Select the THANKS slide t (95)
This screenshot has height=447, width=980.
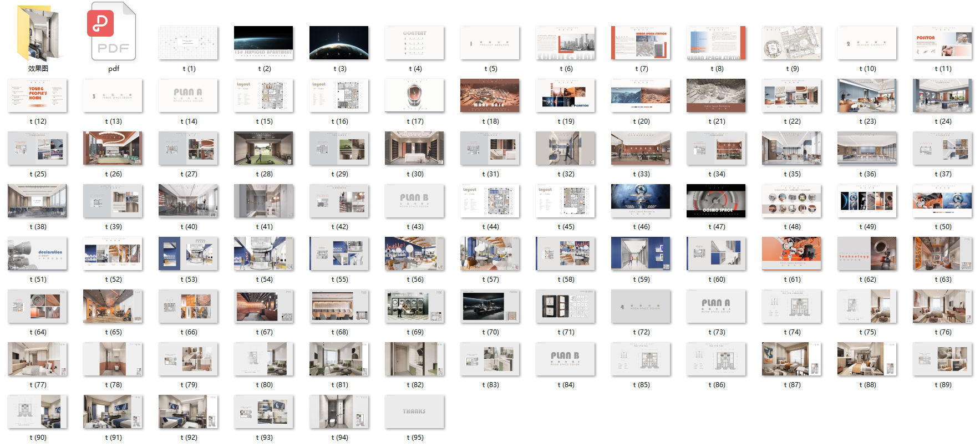click(414, 412)
